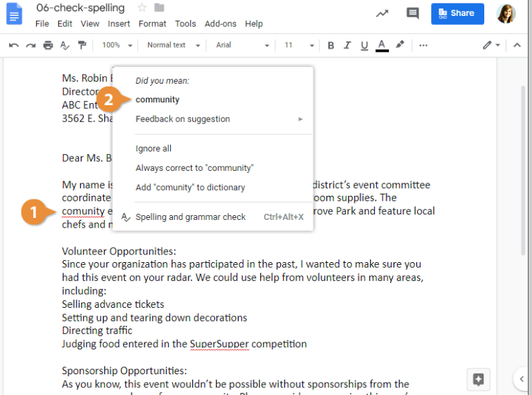Undo the last action
The width and height of the screenshot is (532, 395).
14,45
